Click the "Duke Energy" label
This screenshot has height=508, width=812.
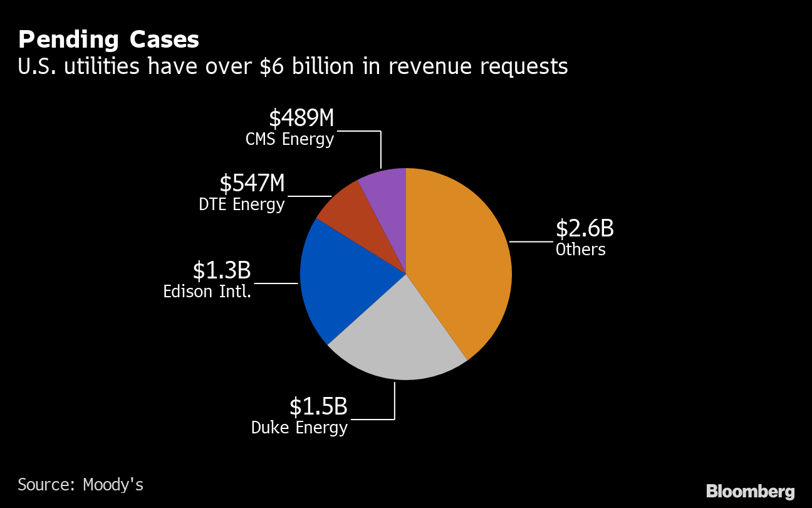299,428
